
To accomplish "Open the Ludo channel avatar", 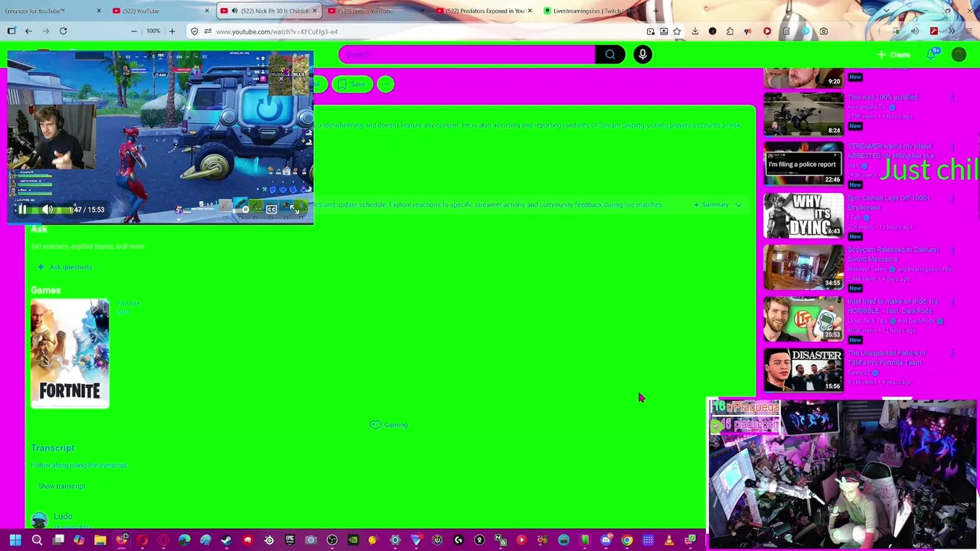I will (x=39, y=520).
